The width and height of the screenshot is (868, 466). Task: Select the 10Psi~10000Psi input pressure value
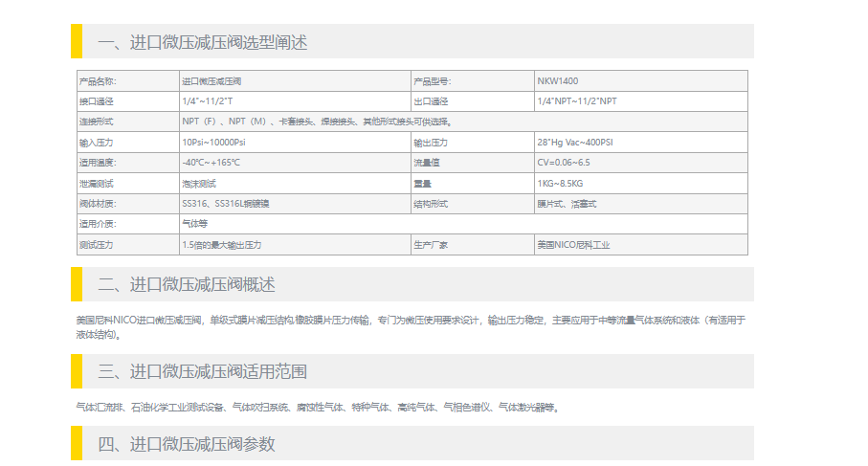pyautogui.click(x=213, y=143)
